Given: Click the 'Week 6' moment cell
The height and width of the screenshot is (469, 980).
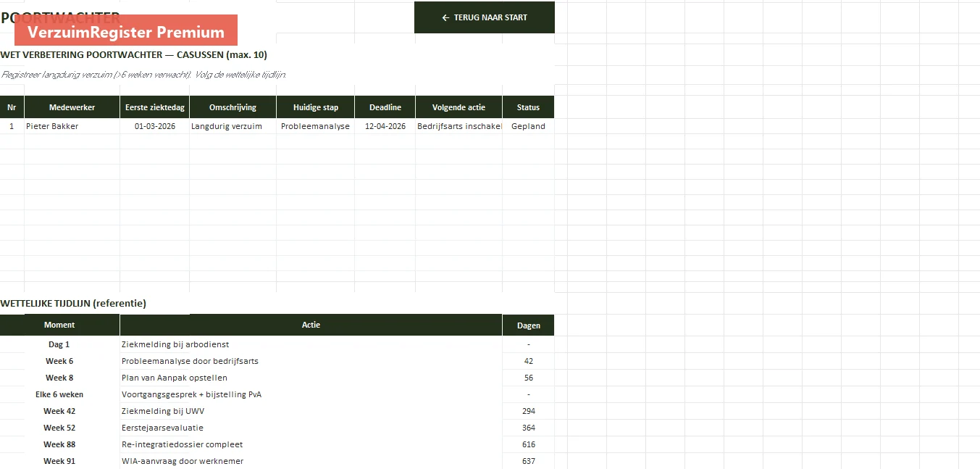Looking at the screenshot, I should pos(59,361).
